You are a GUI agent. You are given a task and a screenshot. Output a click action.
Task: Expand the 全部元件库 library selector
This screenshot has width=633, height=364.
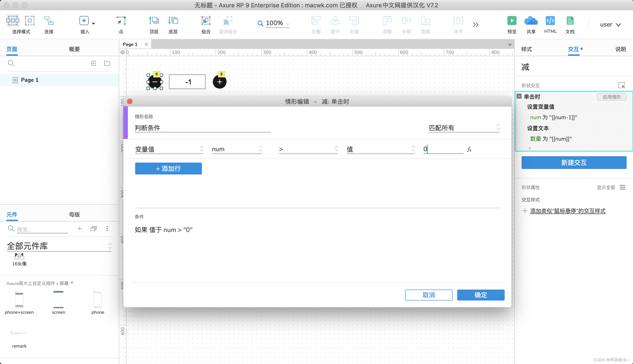(59, 246)
